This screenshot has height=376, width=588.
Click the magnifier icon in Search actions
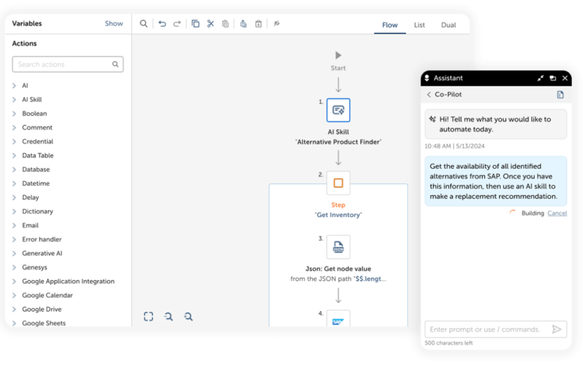pyautogui.click(x=115, y=64)
